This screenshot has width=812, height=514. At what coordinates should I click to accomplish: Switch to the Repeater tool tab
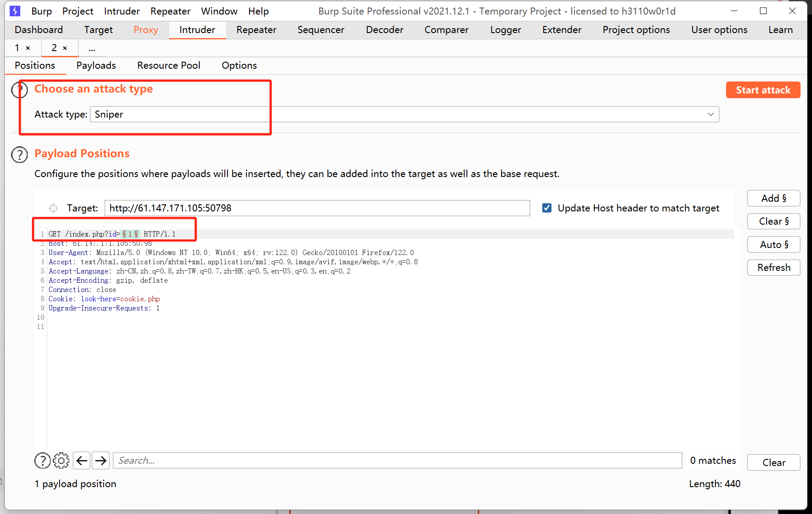[256, 30]
